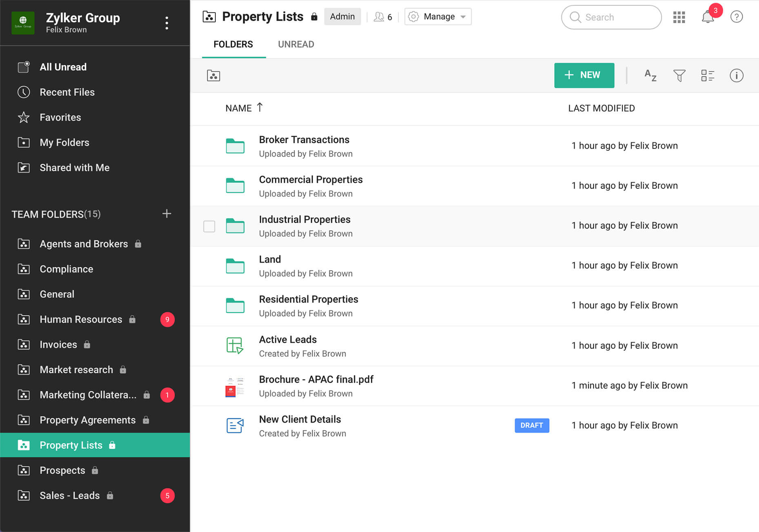Switch the list view layout icon
Screen dimensions: 759x532
[708, 75]
